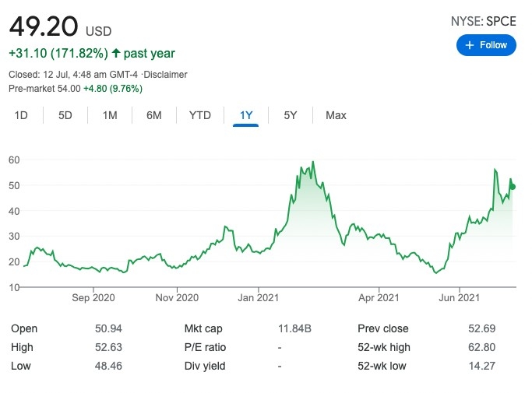Click the Closed: 12 Jul timestamp text
The image size is (532, 393).
[x=73, y=75]
